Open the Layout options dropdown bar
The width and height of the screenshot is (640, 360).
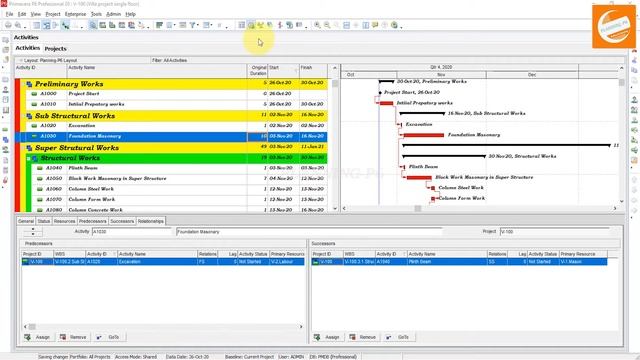pos(82,60)
